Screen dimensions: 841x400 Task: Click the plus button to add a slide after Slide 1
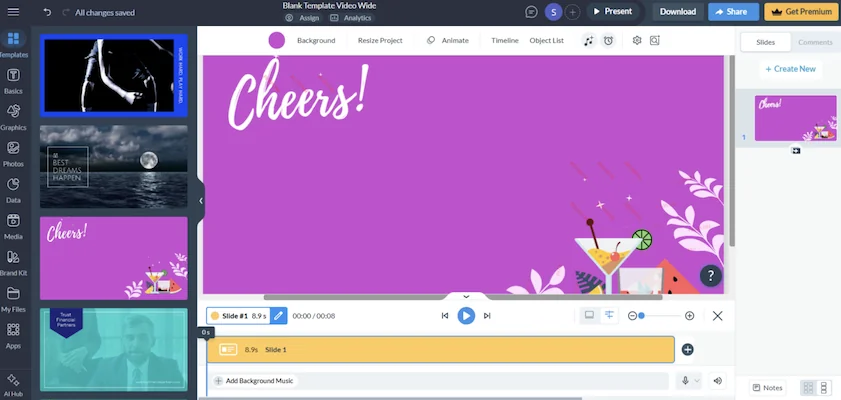click(687, 349)
